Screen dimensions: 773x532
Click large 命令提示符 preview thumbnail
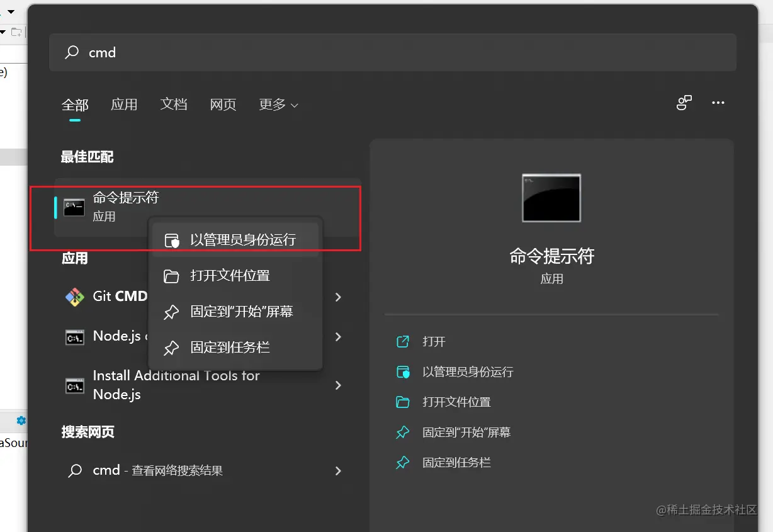(x=551, y=198)
